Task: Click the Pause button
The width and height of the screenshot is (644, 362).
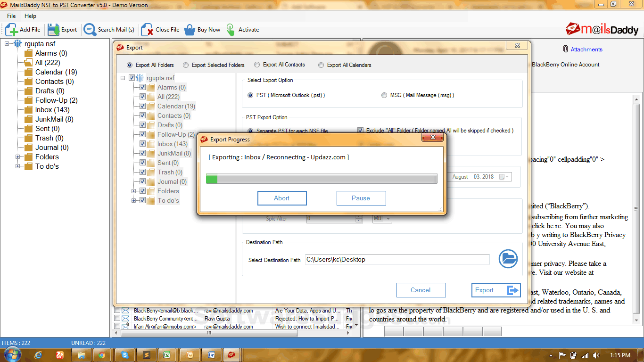Action: (x=361, y=198)
